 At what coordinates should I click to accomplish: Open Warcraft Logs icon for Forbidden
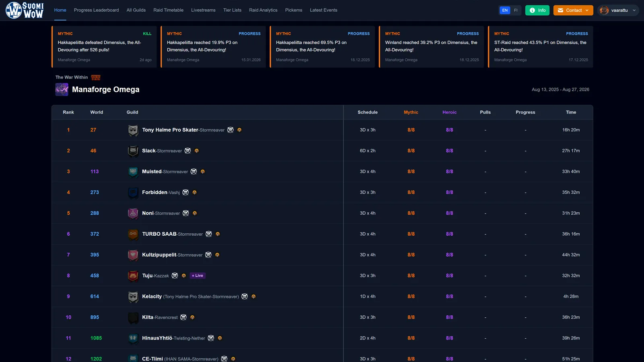click(x=186, y=192)
